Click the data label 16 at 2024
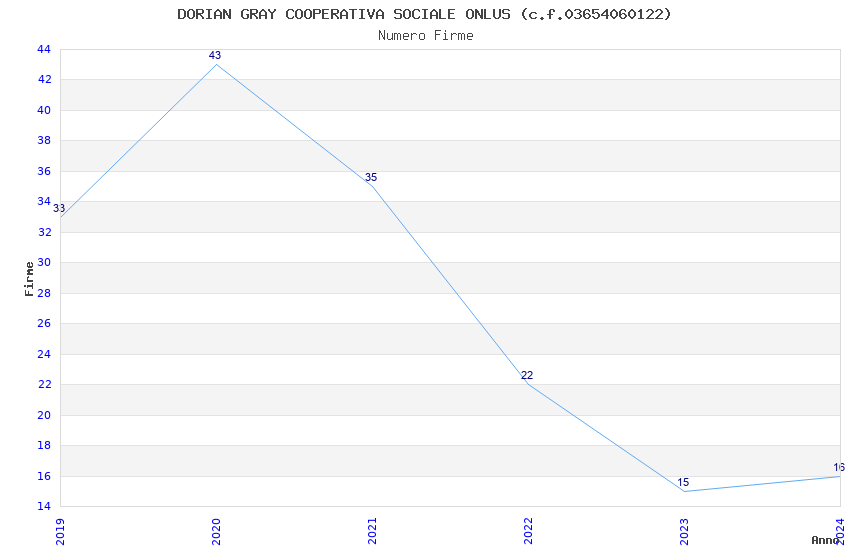 pos(839,467)
